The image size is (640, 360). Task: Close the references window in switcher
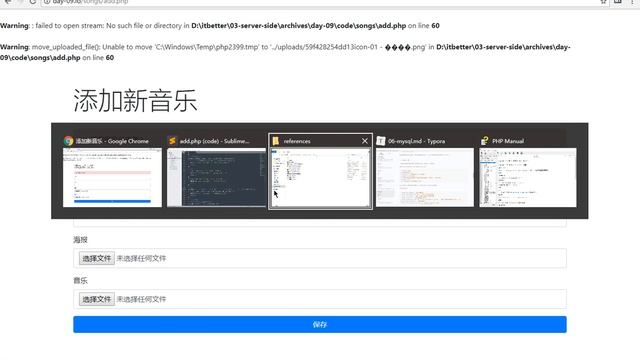tap(364, 141)
